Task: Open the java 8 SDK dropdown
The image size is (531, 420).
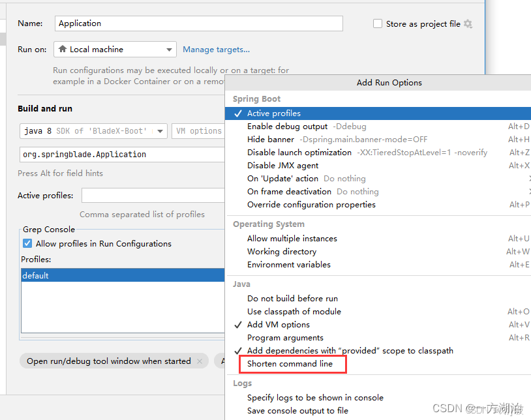Action: pos(93,131)
